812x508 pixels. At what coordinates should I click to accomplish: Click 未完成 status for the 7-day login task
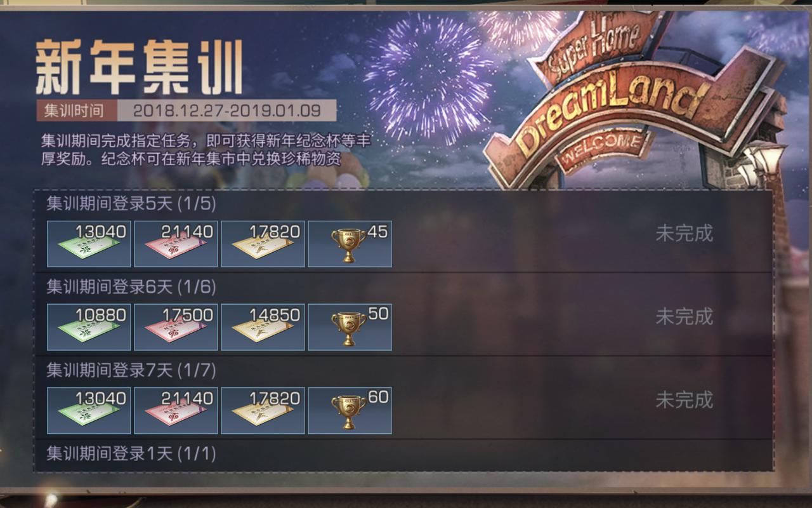tap(684, 400)
